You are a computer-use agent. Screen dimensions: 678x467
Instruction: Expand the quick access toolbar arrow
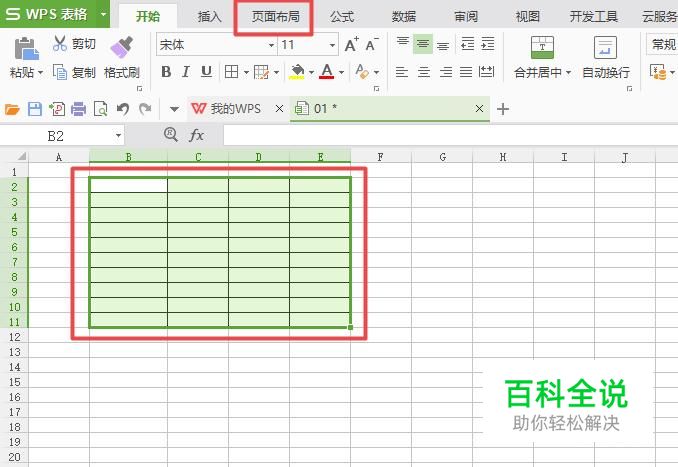click(x=174, y=109)
